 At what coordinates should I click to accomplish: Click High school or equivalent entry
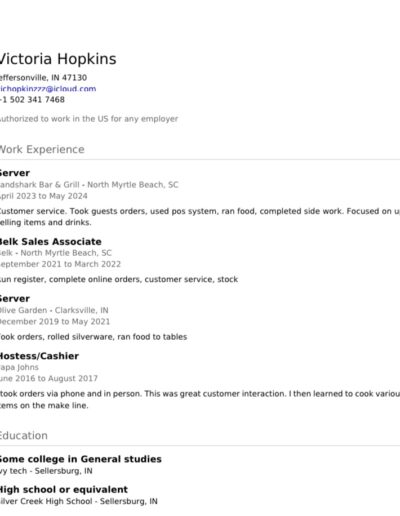[x=64, y=490]
